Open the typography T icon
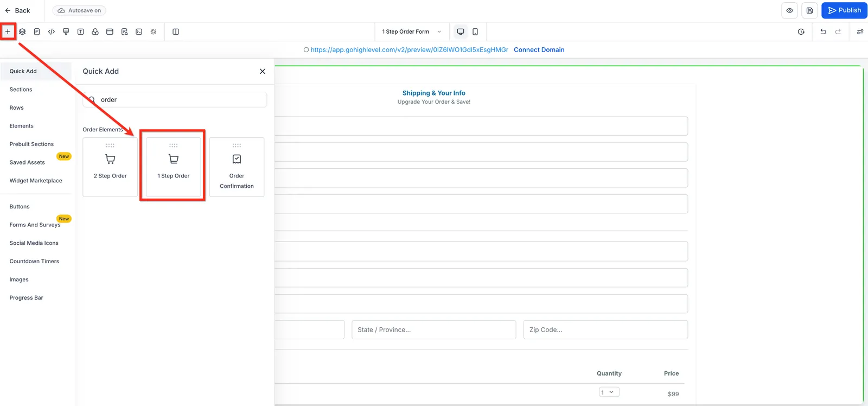The image size is (868, 406). click(80, 31)
